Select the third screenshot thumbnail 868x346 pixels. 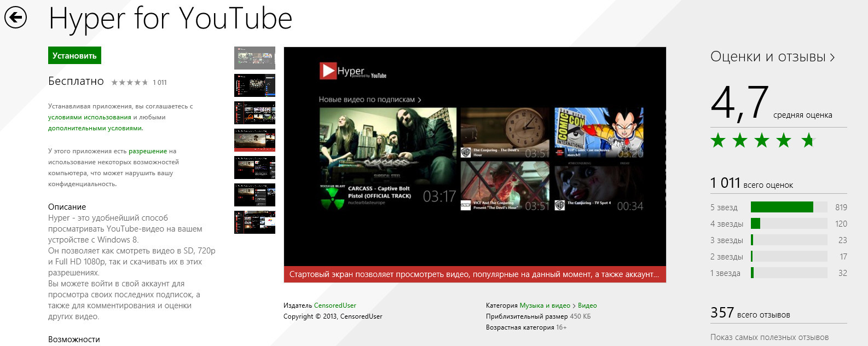[x=254, y=113]
